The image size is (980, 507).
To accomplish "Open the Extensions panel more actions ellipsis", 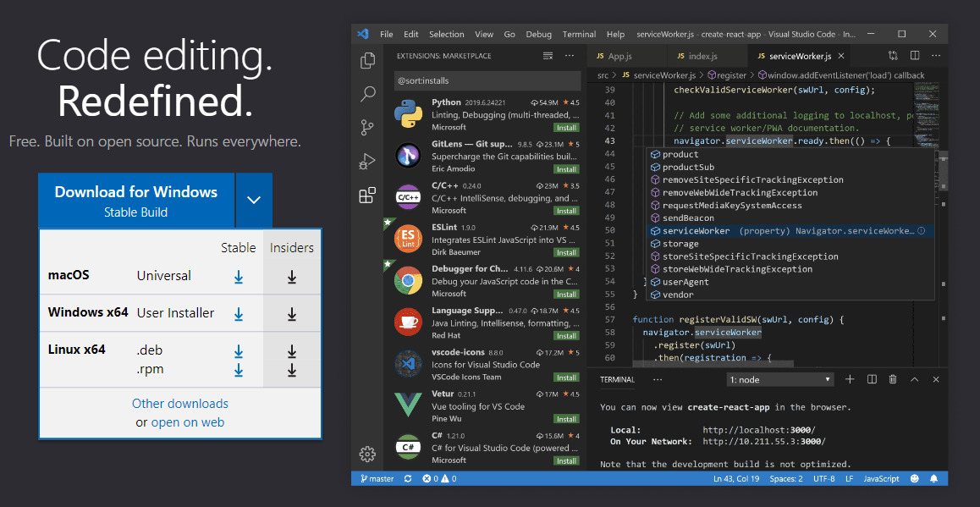I will click(570, 56).
